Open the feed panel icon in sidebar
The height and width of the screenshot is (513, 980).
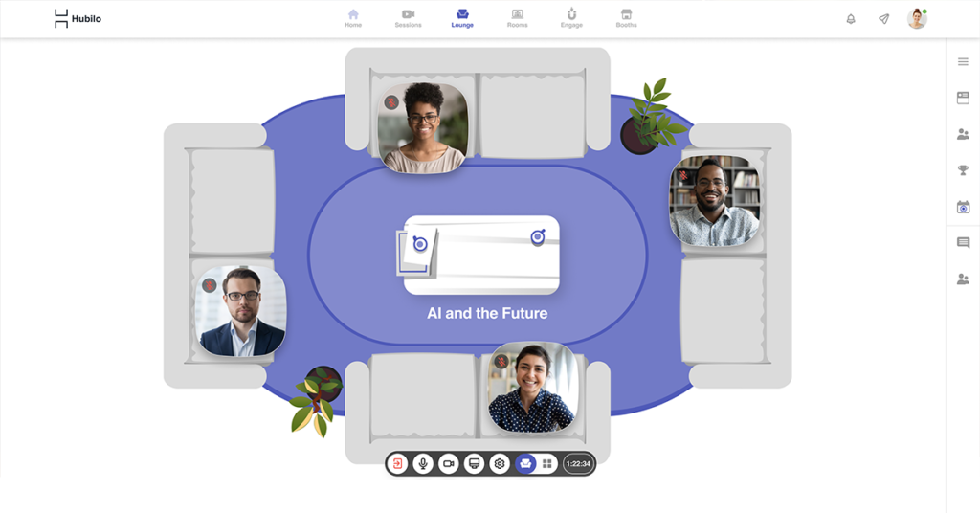coord(963,98)
